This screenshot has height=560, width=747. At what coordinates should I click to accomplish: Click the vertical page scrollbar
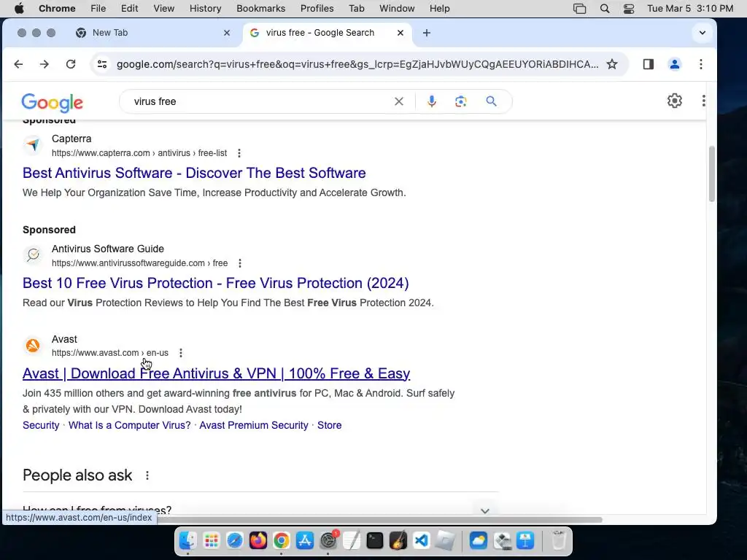[712, 174]
